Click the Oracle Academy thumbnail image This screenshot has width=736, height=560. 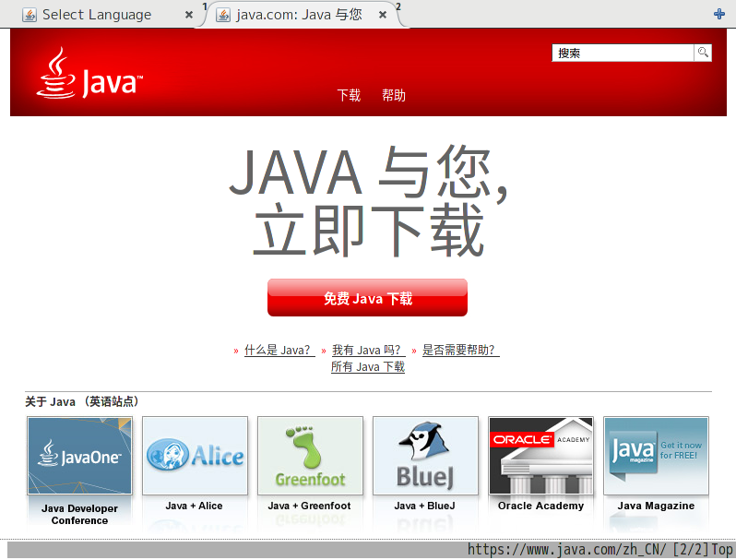(540, 456)
